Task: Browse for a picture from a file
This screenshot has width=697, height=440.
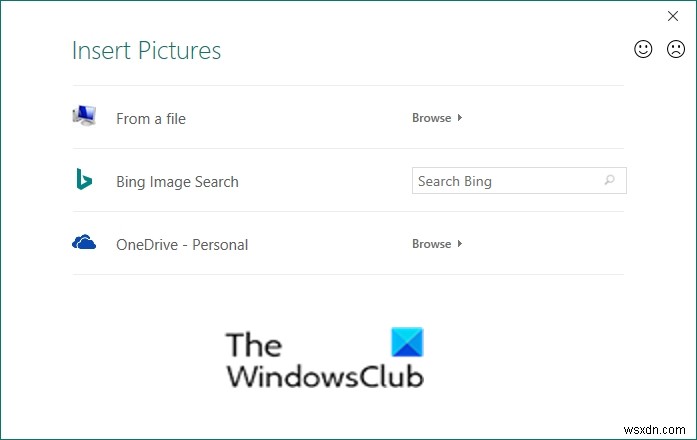Action: tap(432, 118)
